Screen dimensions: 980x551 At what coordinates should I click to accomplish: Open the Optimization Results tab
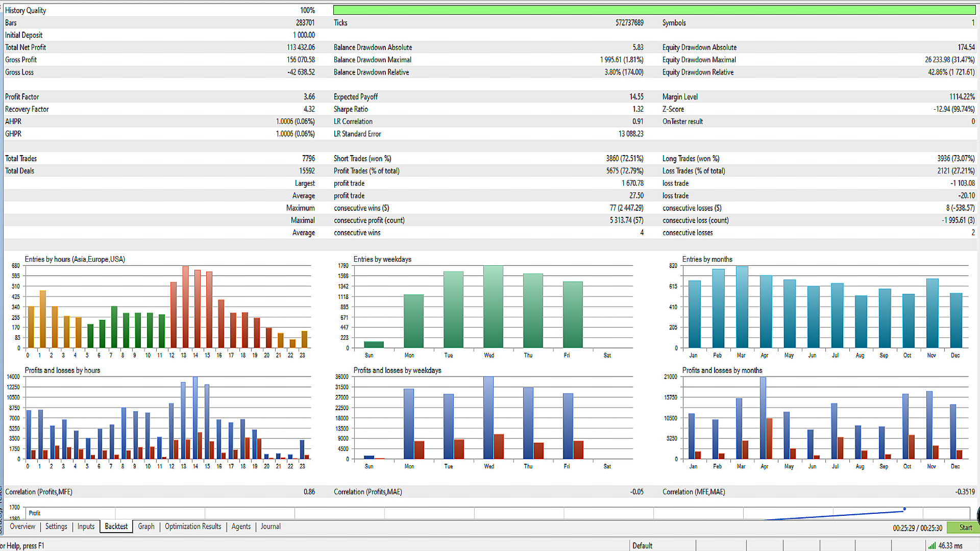pos(193,527)
